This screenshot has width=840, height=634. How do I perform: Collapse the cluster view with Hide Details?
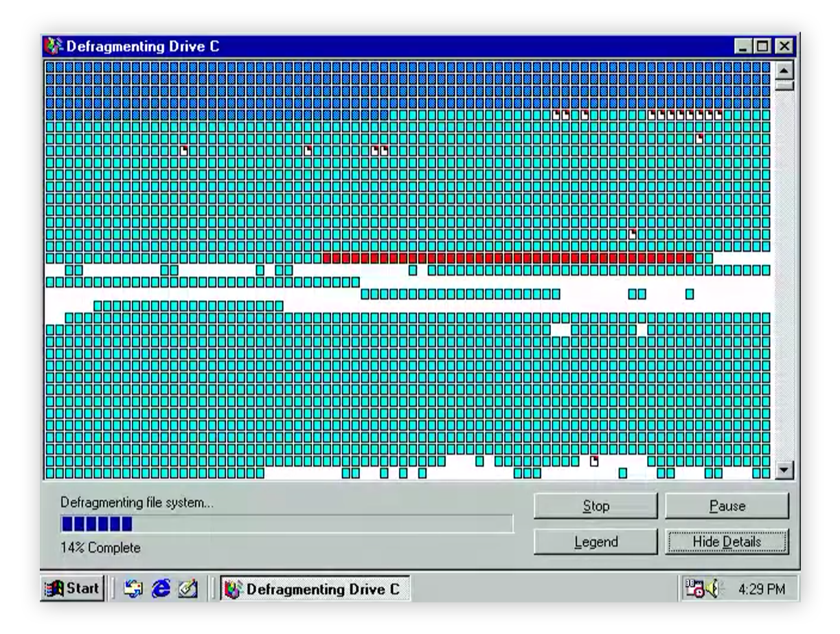tap(727, 541)
